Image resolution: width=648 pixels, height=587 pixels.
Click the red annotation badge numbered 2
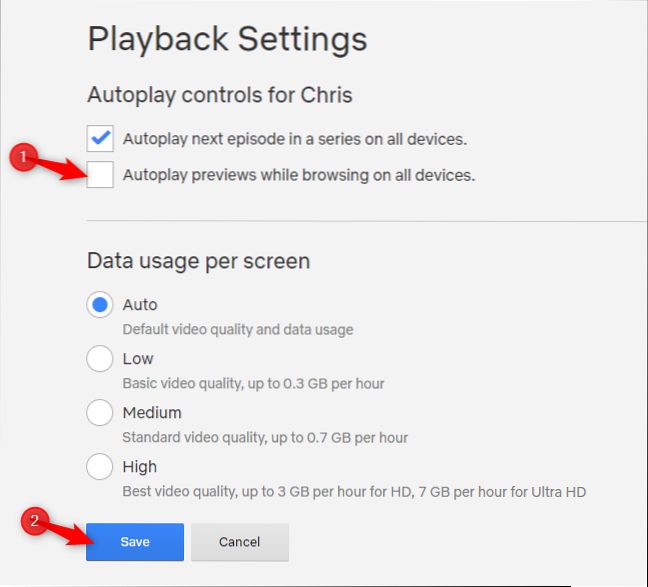click(34, 521)
